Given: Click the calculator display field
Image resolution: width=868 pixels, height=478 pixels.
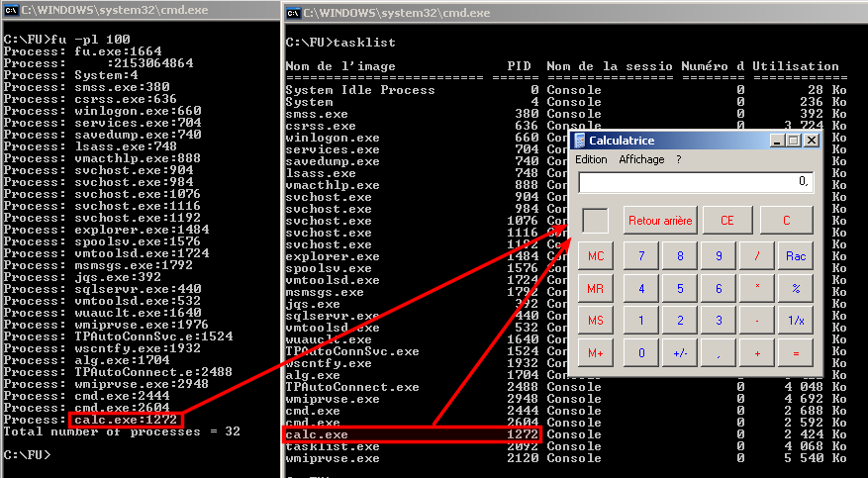Looking at the screenshot, I should pos(695,182).
